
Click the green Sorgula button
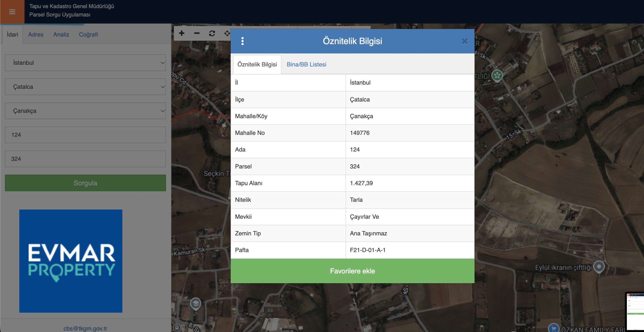click(x=85, y=183)
